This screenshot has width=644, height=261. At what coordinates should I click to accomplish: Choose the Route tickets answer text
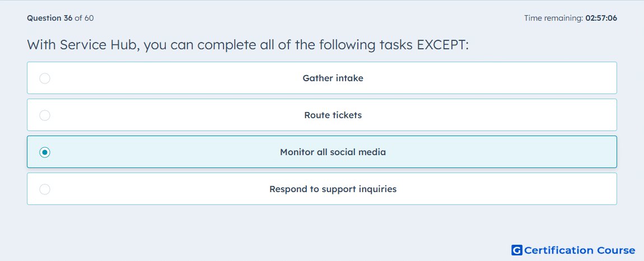pyautogui.click(x=333, y=115)
